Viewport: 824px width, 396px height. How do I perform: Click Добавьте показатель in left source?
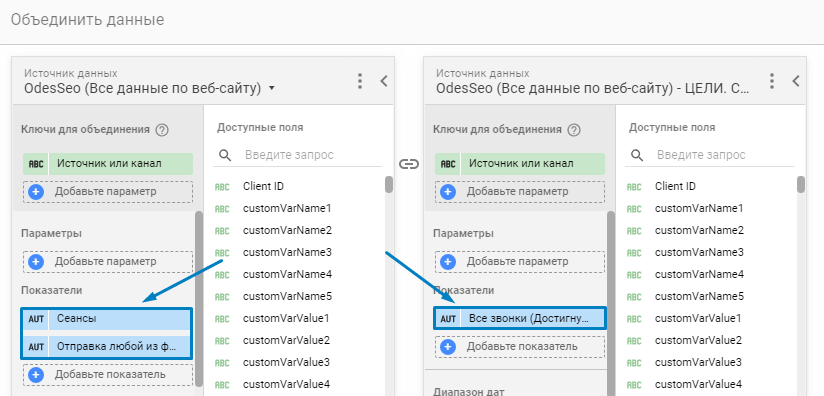(108, 374)
